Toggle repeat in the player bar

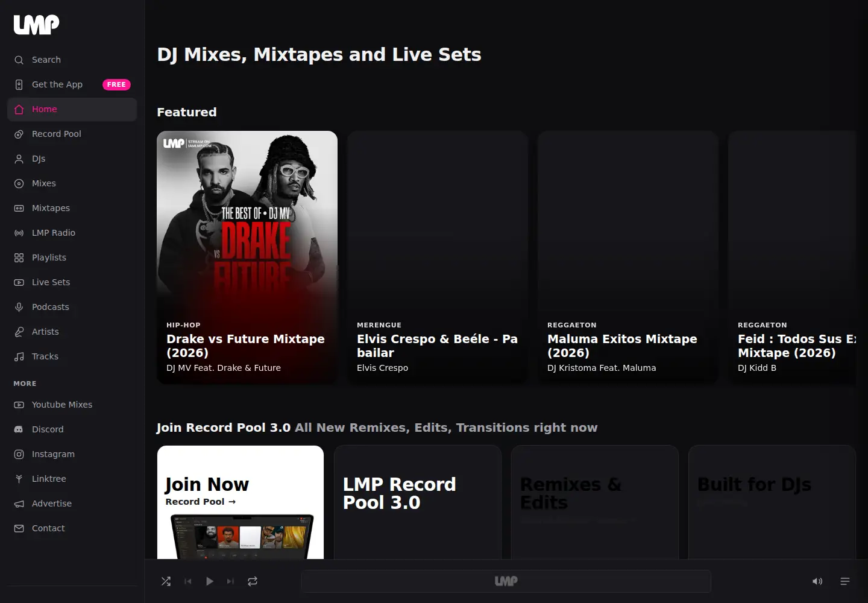click(253, 581)
